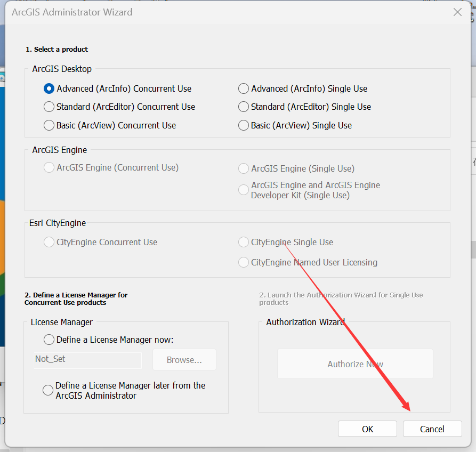The width and height of the screenshot is (476, 452).
Task: Click ArcGIS Engine (Concurrent Use) radio button
Action: click(49, 167)
